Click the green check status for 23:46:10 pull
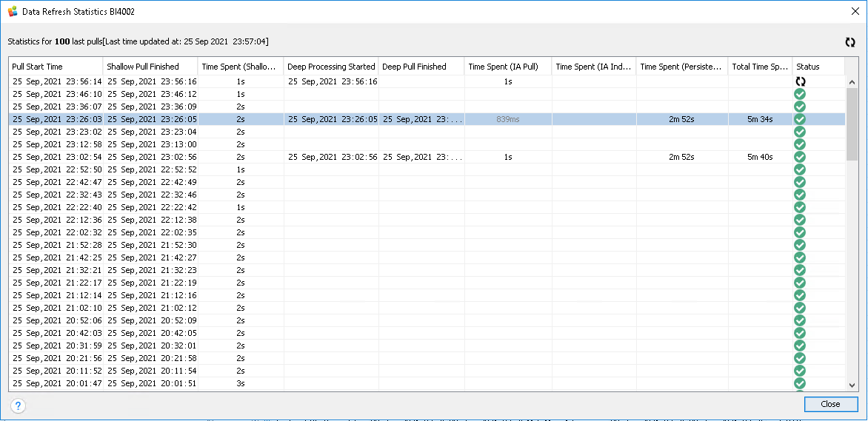868x421 pixels. pyautogui.click(x=800, y=95)
